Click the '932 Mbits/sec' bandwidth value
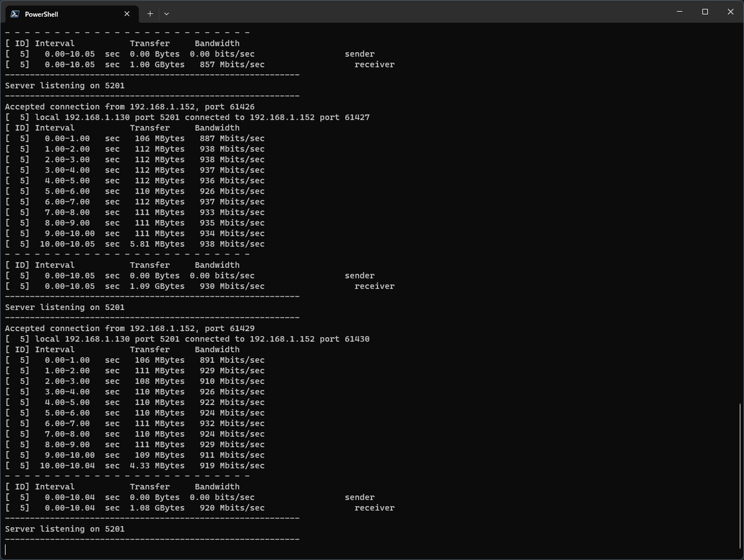 click(232, 423)
